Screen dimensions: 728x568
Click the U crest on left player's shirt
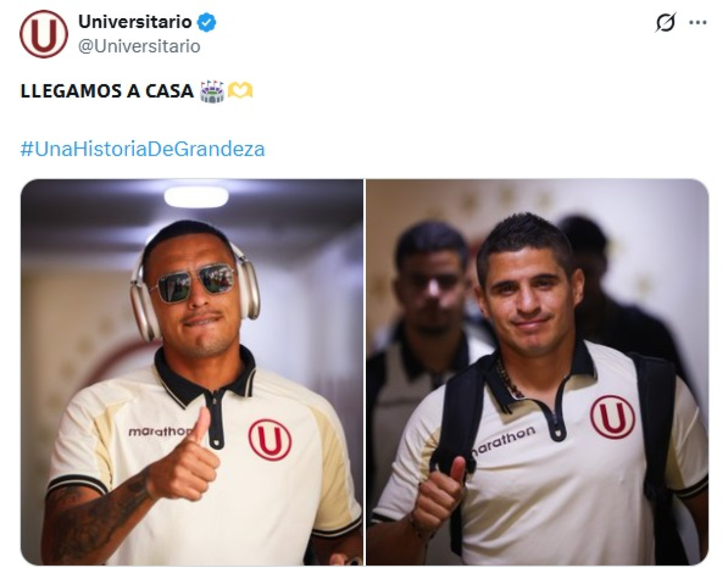point(269,439)
